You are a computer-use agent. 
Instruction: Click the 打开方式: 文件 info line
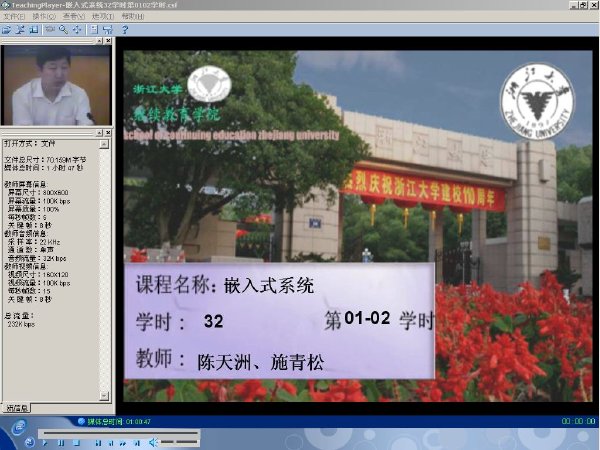29,143
